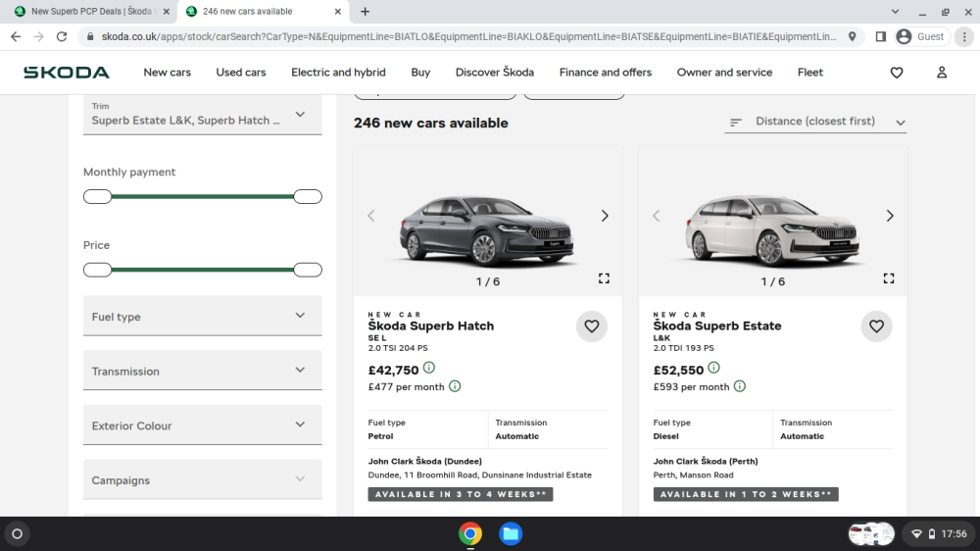The height and width of the screenshot is (551, 980).
Task: Expand Superb Estate image fullscreen
Action: tap(889, 278)
